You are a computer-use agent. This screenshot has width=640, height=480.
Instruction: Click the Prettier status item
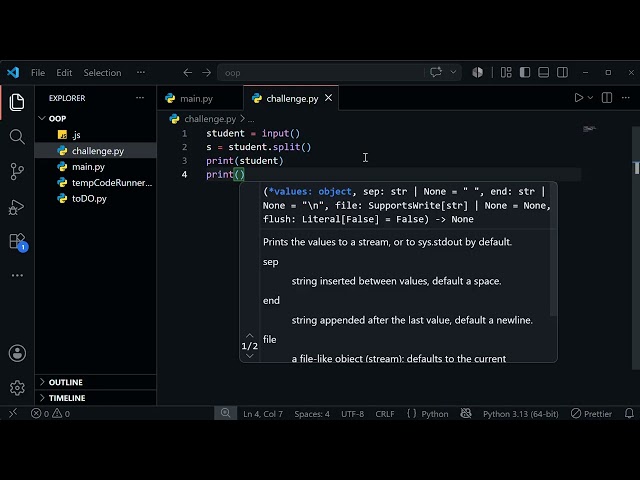coord(591,414)
